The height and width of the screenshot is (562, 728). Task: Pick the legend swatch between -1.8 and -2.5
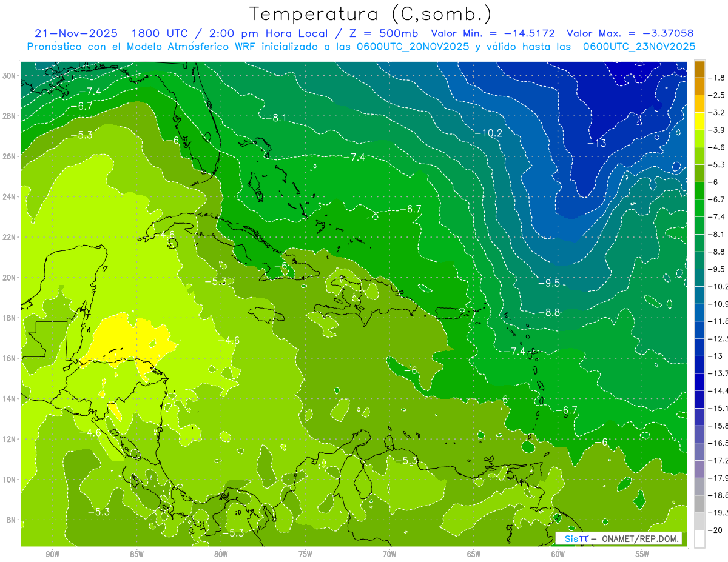coord(699,86)
